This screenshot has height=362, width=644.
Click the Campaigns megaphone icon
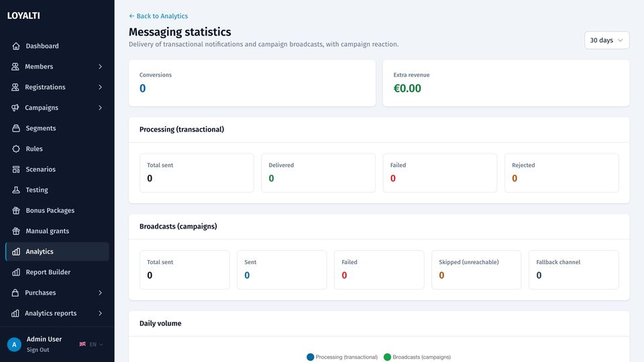tap(15, 107)
